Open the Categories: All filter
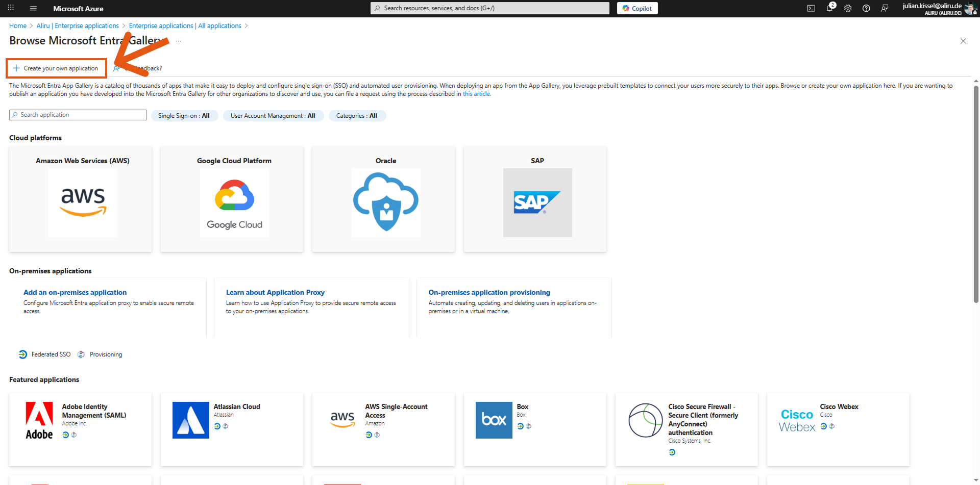The width and height of the screenshot is (980, 485). click(357, 115)
